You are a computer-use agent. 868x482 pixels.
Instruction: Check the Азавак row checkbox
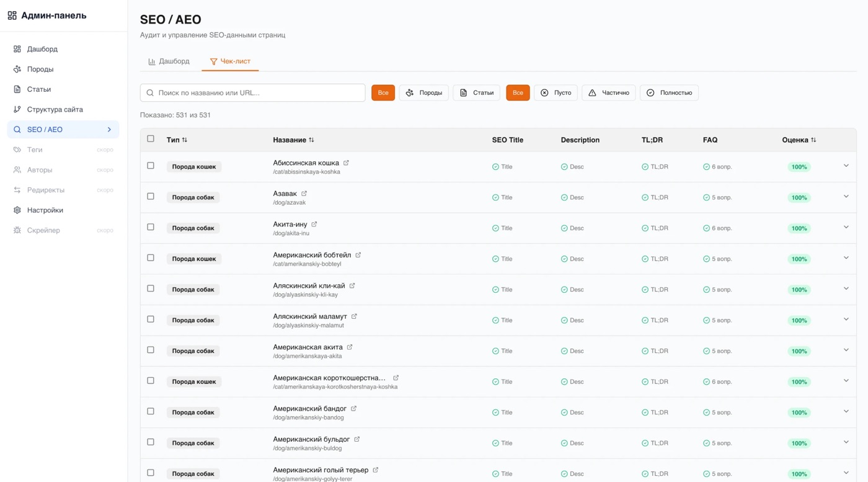[151, 197]
